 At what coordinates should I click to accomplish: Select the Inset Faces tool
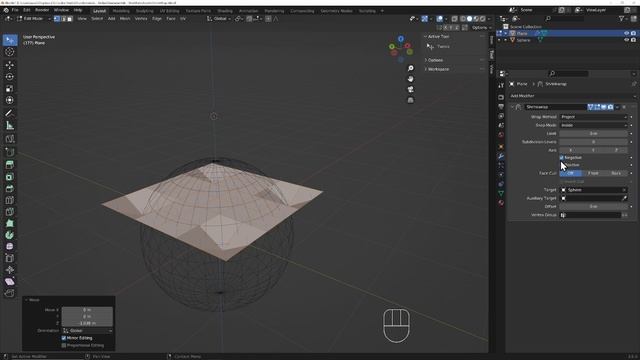(x=10, y=177)
